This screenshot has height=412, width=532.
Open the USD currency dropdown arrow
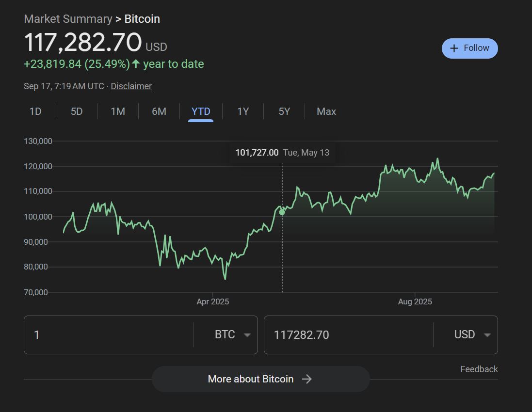point(487,335)
